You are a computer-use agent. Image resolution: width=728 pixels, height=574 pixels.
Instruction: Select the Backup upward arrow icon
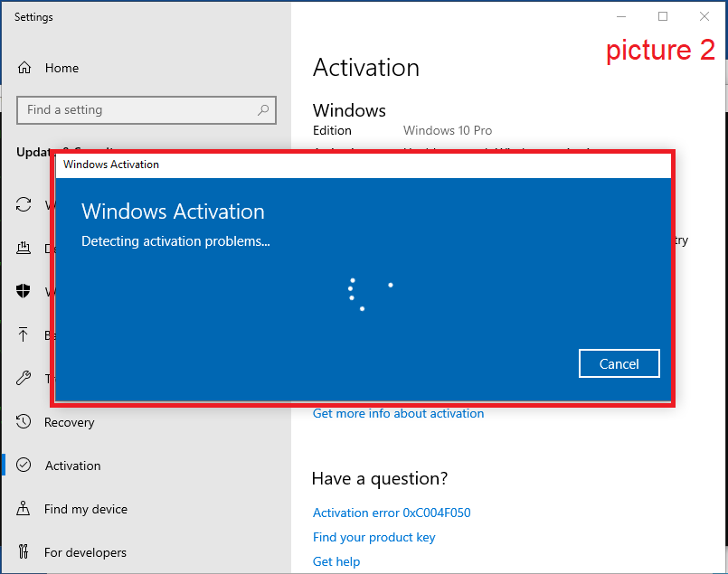(x=24, y=334)
